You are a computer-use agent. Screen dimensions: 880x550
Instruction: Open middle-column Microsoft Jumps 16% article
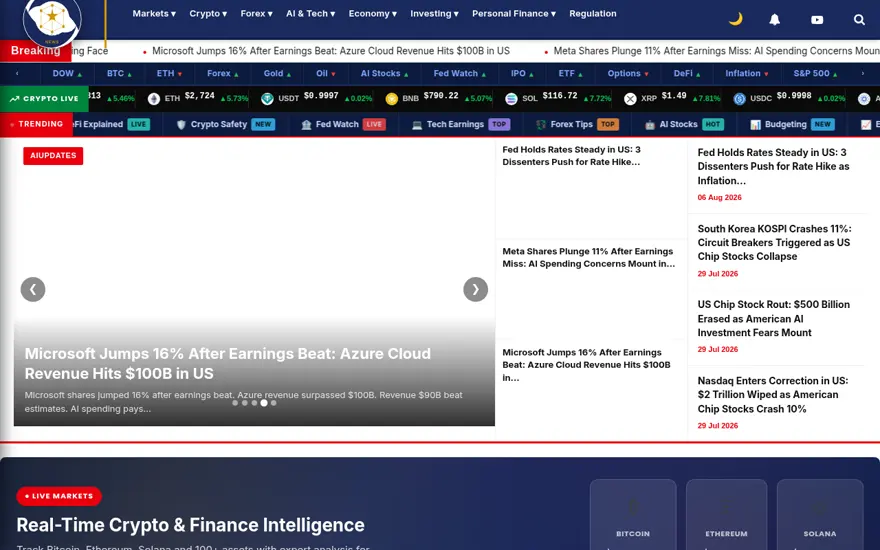pyautogui.click(x=586, y=365)
